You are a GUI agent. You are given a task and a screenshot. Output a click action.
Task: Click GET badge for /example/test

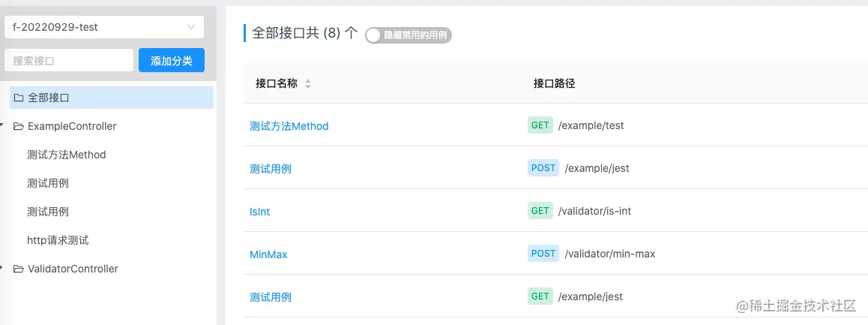coord(540,125)
